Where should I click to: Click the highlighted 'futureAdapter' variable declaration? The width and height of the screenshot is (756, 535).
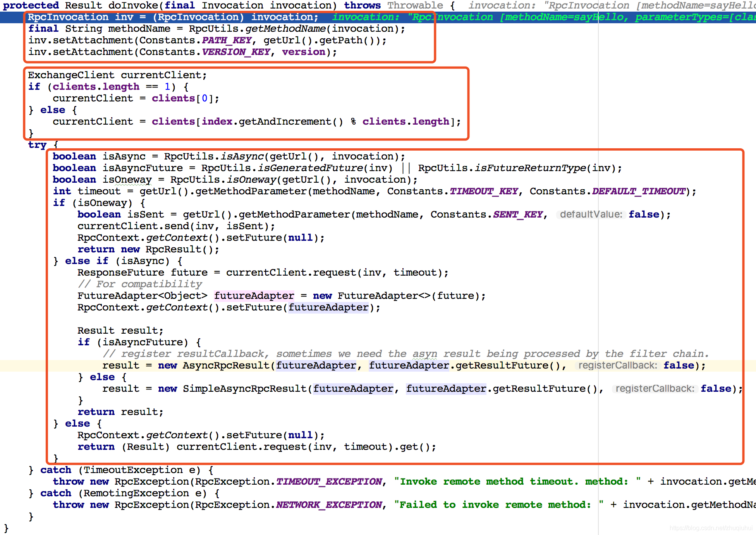pyautogui.click(x=254, y=296)
